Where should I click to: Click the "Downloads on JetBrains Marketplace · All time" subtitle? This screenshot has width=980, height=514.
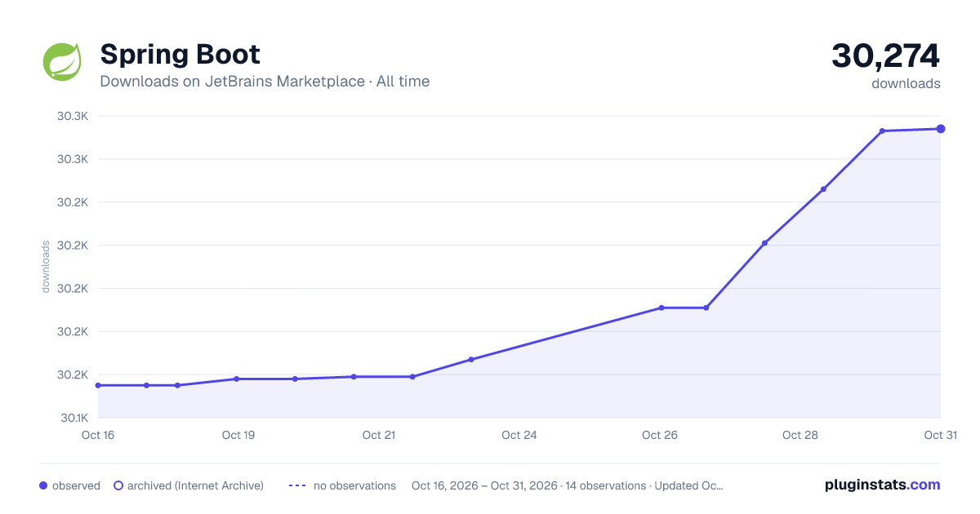click(x=265, y=82)
